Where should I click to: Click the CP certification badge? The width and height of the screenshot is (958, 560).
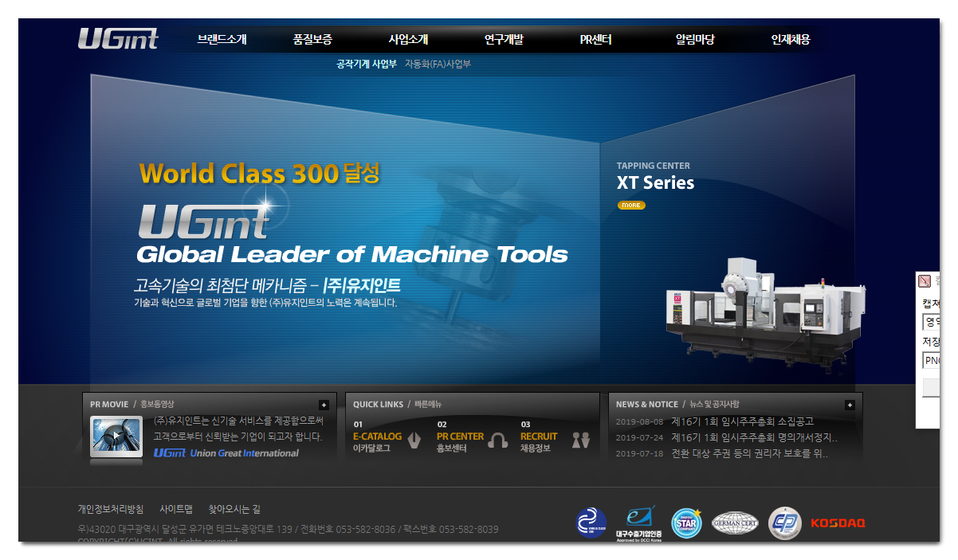tap(785, 523)
